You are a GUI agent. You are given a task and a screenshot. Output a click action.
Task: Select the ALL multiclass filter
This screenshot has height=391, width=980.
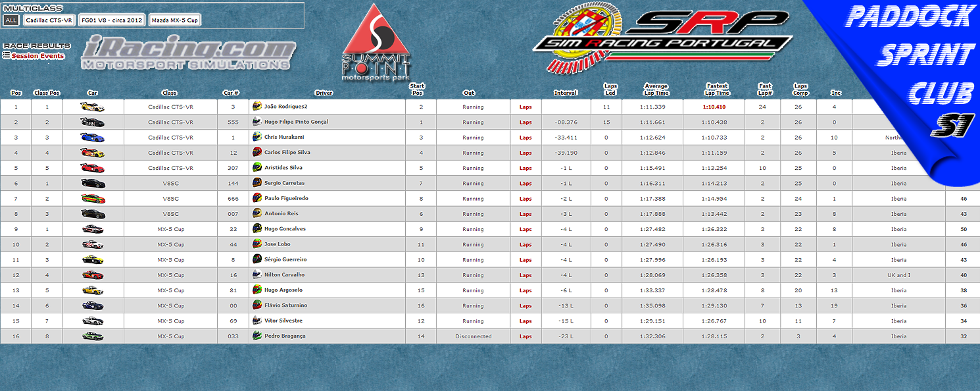click(x=11, y=20)
